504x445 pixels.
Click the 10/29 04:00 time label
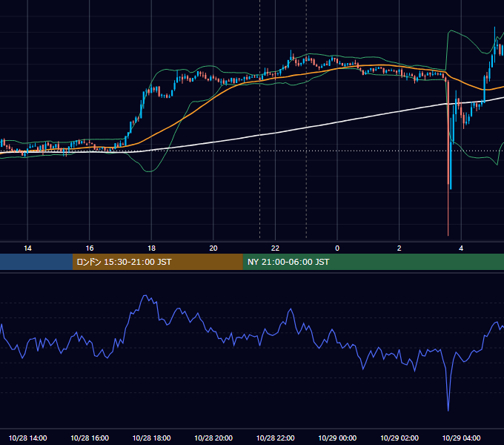(461, 438)
